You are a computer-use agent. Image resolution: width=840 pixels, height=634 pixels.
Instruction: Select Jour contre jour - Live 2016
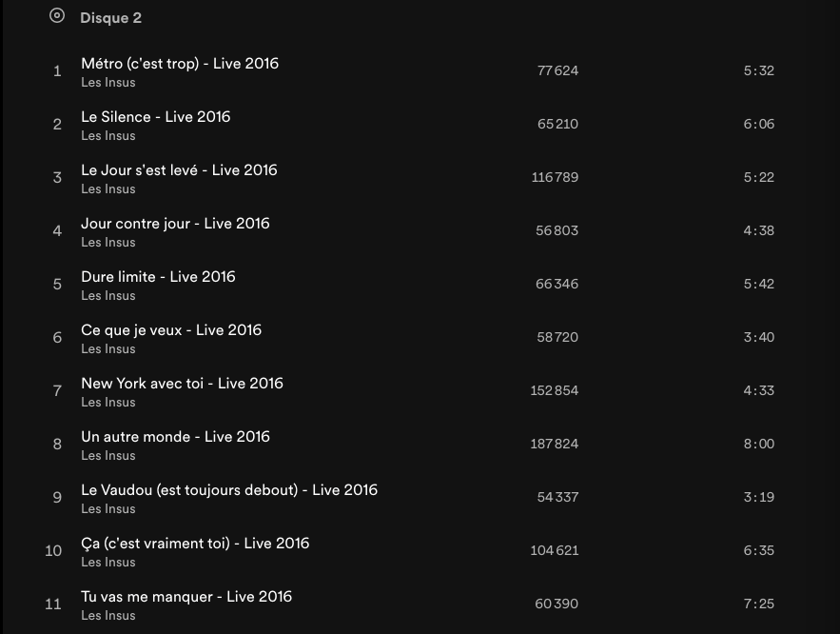coord(175,224)
